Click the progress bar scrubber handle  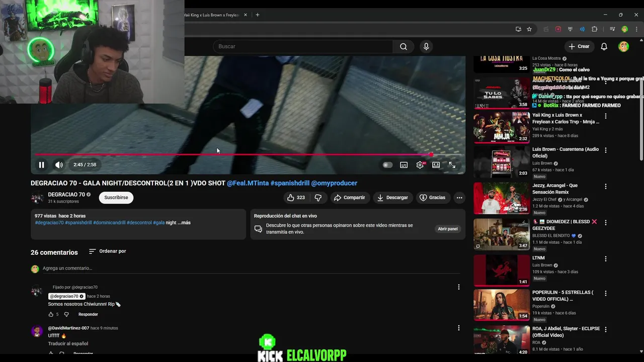tap(431, 155)
